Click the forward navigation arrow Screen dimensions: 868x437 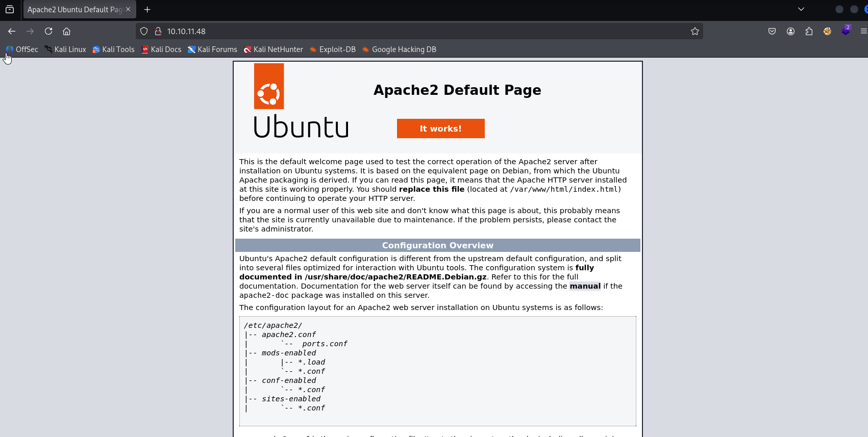[30, 31]
